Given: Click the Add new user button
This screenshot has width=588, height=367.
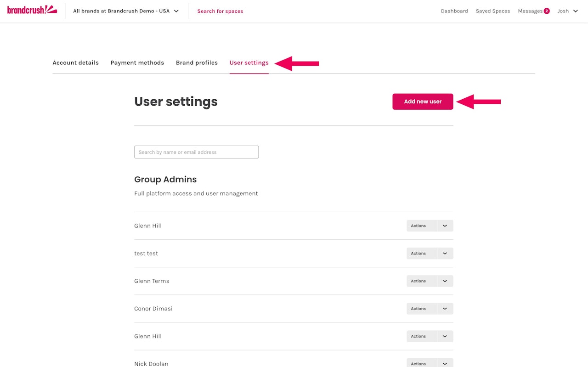Looking at the screenshot, I should [x=423, y=102].
